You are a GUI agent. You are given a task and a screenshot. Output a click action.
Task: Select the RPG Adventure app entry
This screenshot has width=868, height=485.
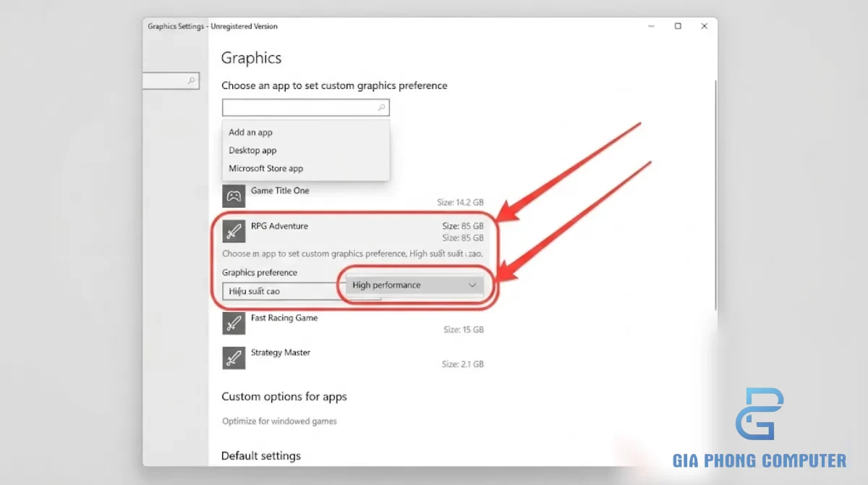(353, 232)
